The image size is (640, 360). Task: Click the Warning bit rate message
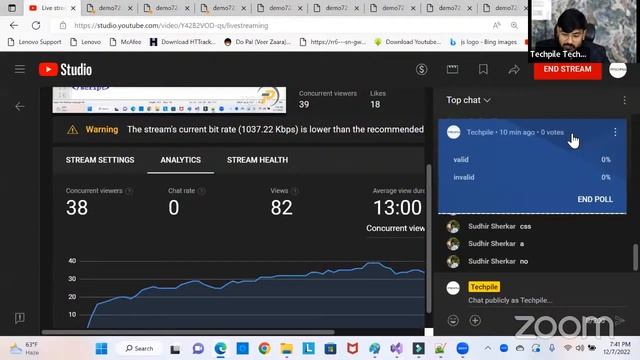245,130
